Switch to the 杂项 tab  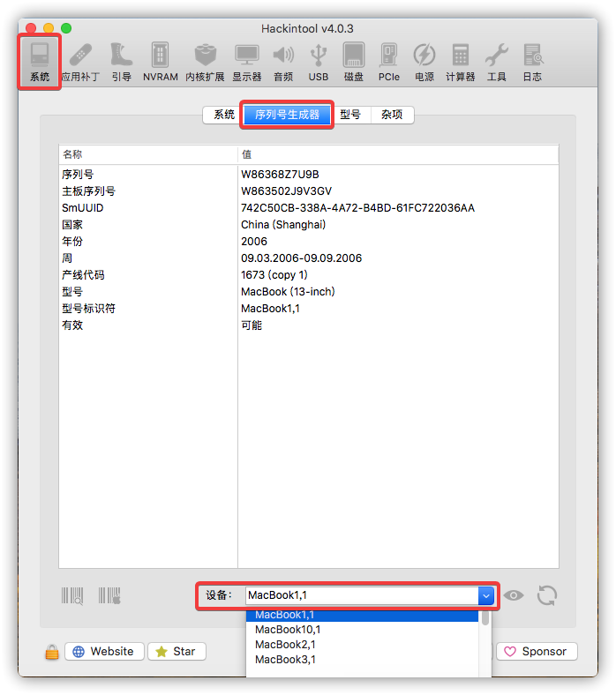click(392, 115)
